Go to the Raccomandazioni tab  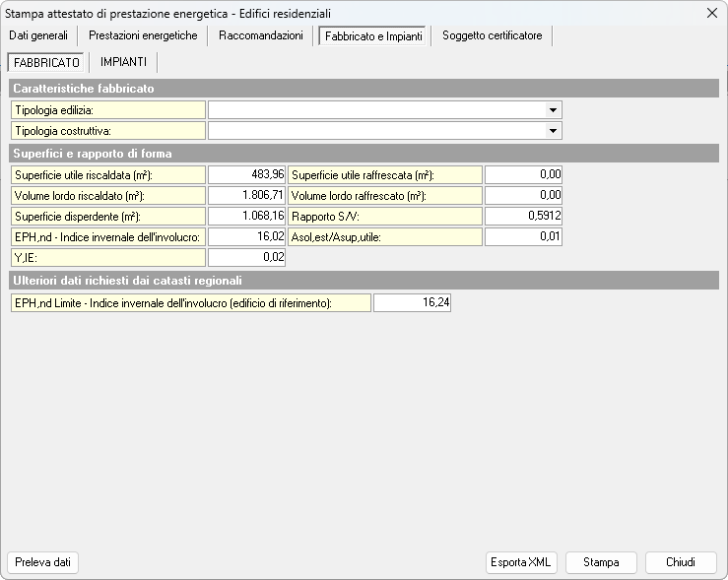(261, 35)
